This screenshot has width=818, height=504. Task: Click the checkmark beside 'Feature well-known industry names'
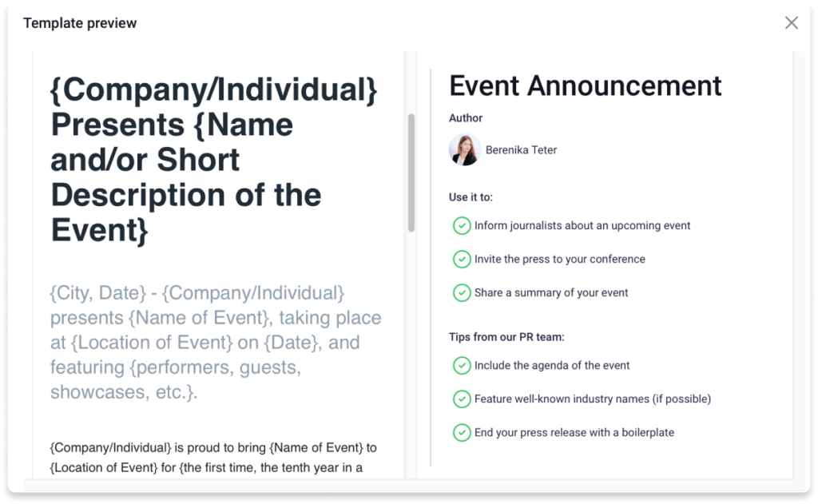click(462, 399)
